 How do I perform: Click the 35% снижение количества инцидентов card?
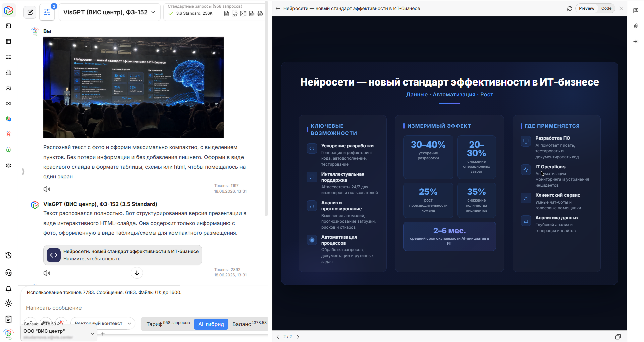point(476,200)
